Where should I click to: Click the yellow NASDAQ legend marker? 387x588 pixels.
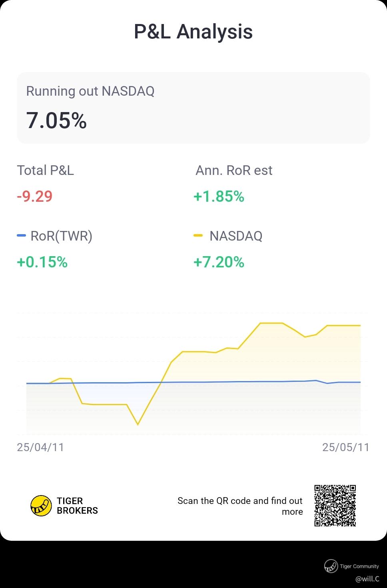pos(198,235)
